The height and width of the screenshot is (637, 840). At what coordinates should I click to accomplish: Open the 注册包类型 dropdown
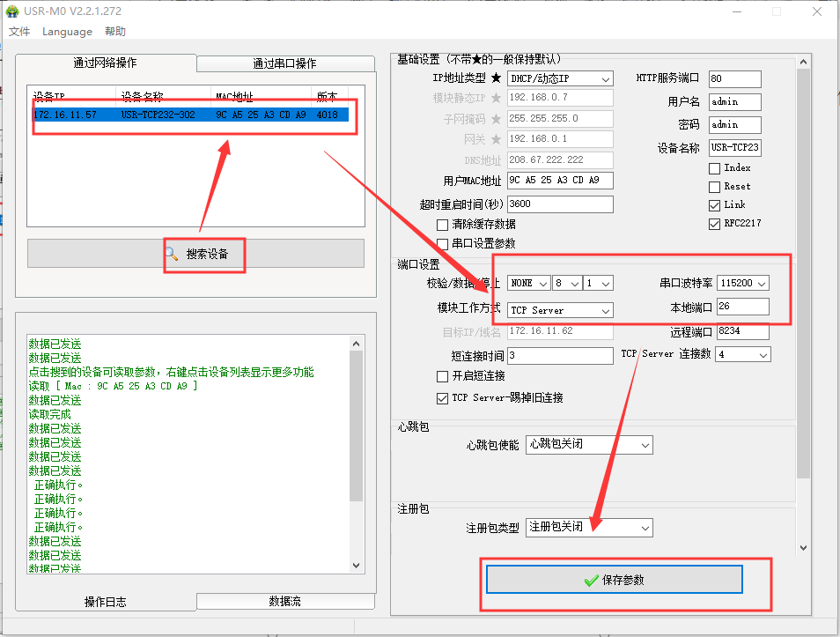[x=589, y=528]
